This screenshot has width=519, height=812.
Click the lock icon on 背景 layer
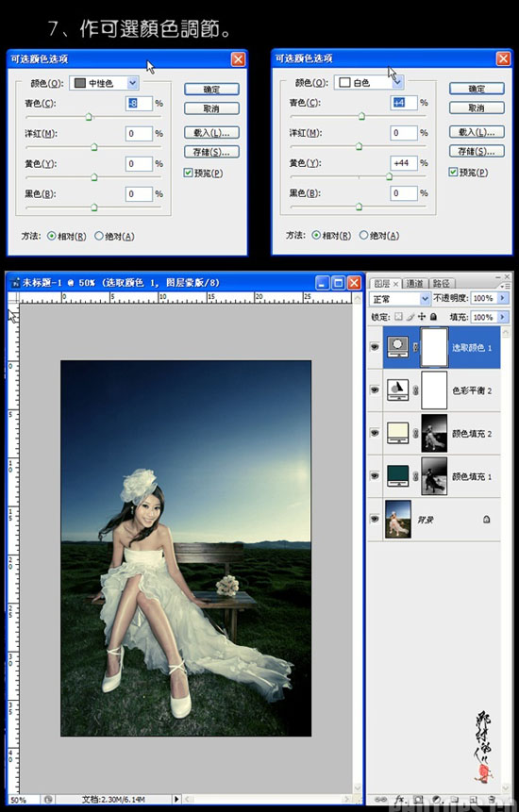click(486, 519)
